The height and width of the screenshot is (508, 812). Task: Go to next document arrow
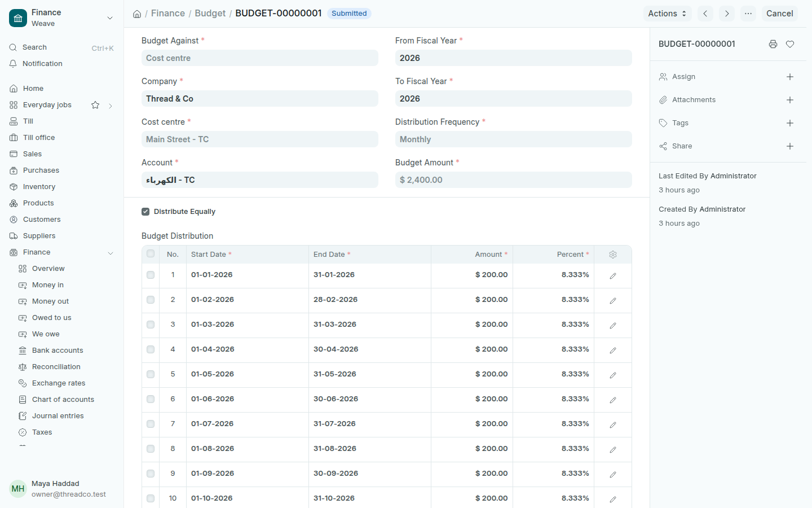727,14
